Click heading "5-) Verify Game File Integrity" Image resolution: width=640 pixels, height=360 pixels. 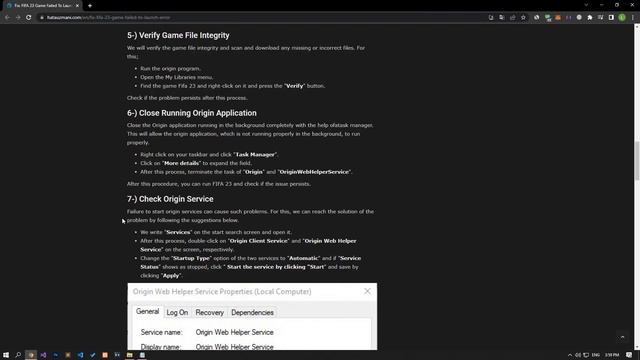(178, 36)
